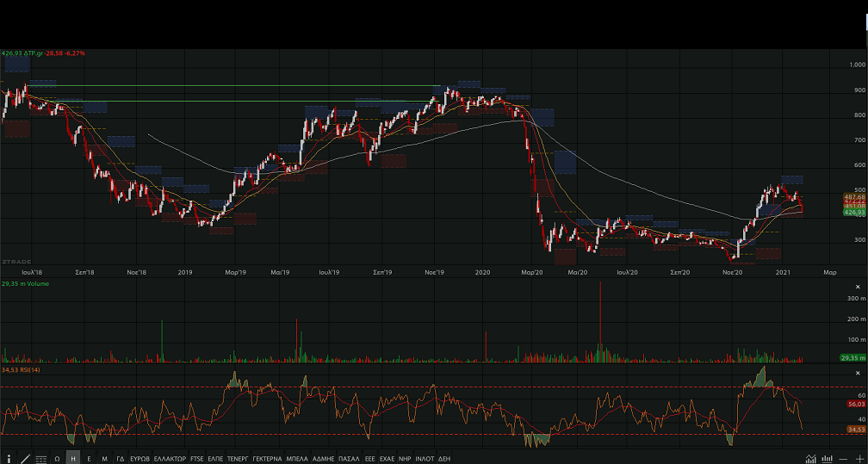Screen dimensions: 868x464
Task: Zoom in using the plus icon
Action: tap(859, 459)
